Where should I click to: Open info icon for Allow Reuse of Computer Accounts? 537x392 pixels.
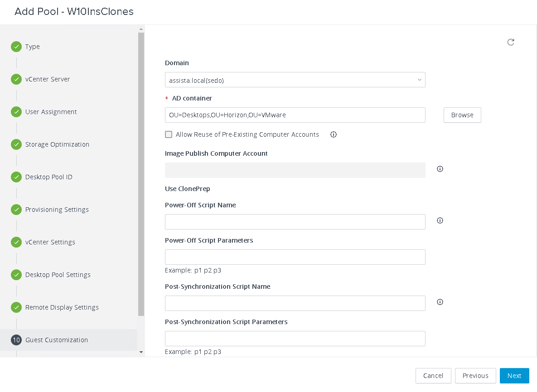click(x=333, y=134)
